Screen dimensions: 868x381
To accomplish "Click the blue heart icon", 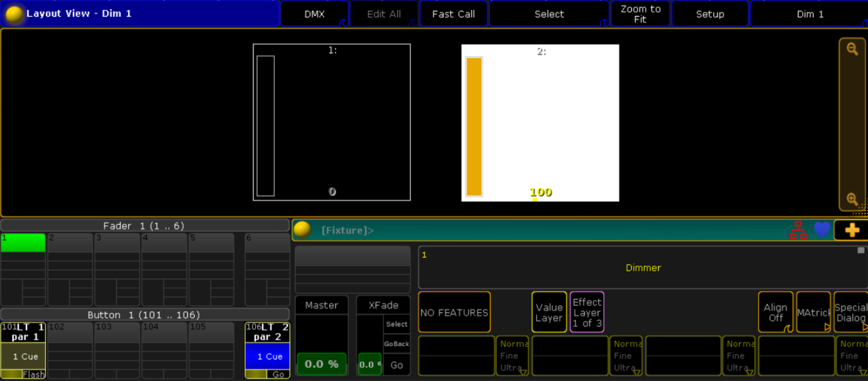I will tap(822, 230).
